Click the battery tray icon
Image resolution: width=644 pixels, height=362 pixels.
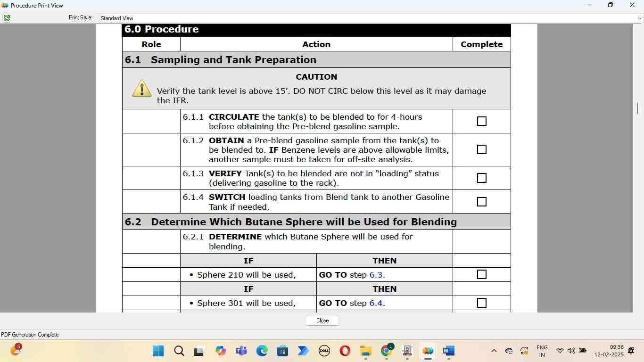click(x=582, y=351)
